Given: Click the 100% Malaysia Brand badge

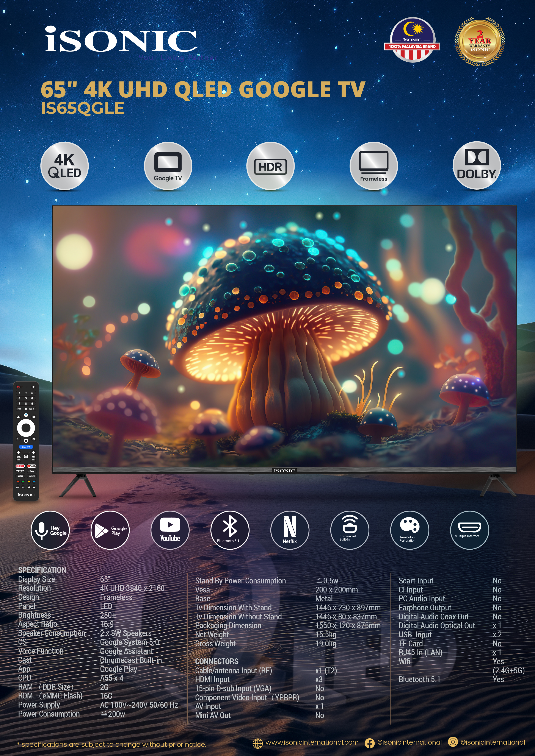Looking at the screenshot, I should [412, 40].
